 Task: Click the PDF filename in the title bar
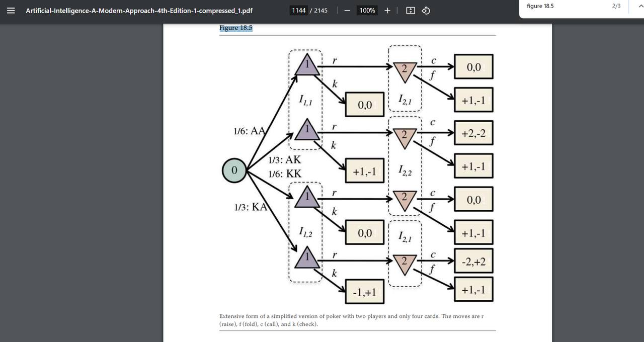(x=139, y=10)
